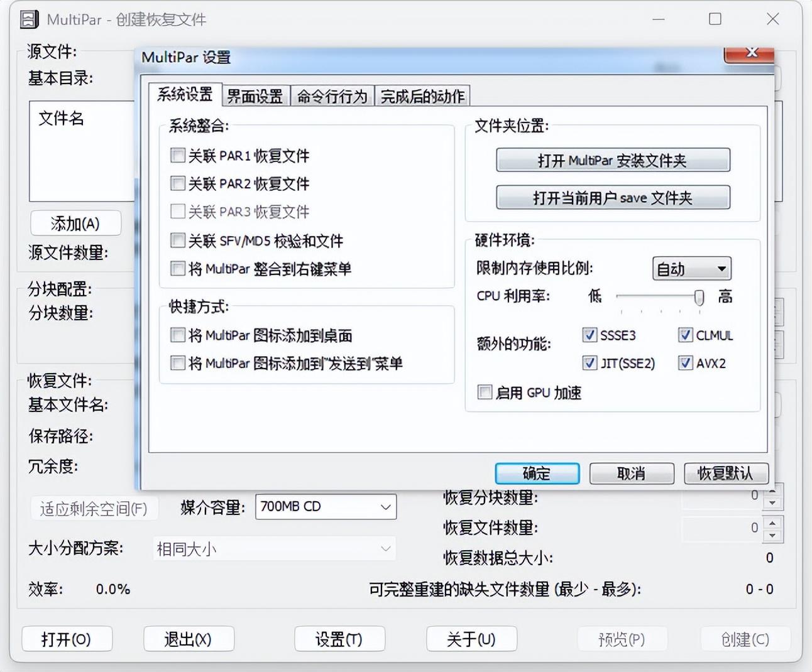812x672 pixels.
Task: Disable the AVX2 checkbox
Action: click(x=686, y=363)
